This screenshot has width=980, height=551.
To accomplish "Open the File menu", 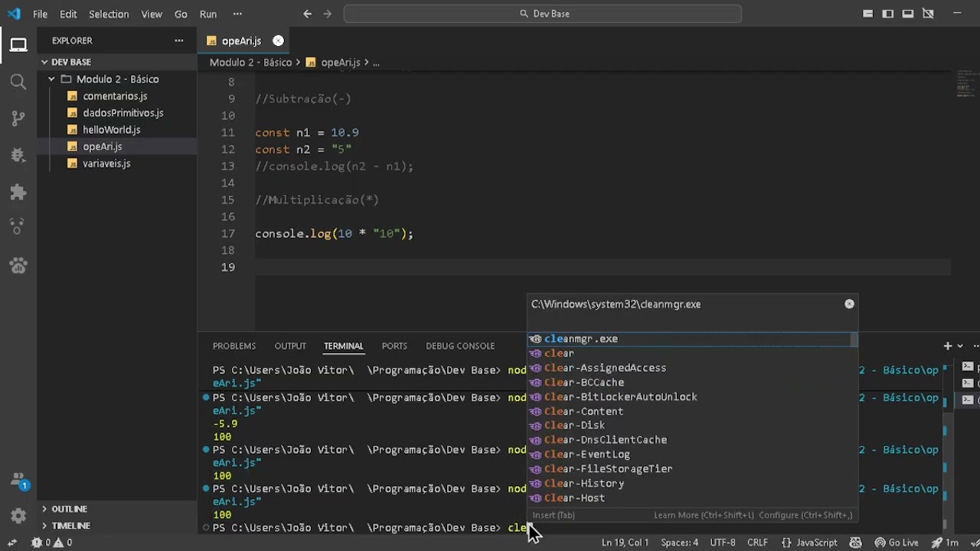I will (x=40, y=14).
